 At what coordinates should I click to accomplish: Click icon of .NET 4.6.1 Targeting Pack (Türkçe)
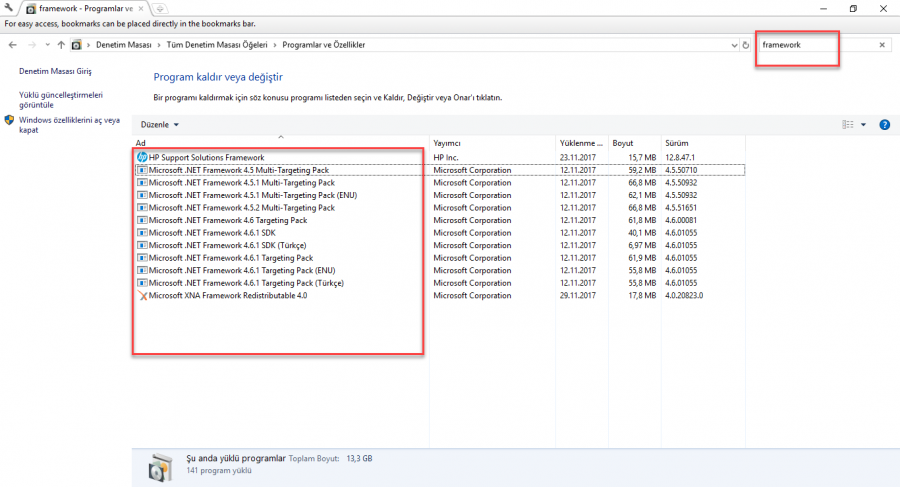click(142, 283)
